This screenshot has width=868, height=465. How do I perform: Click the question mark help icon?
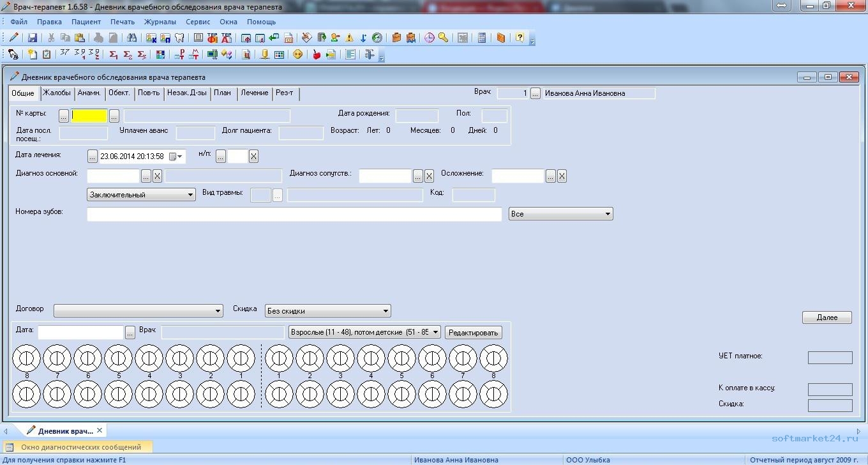click(520, 37)
